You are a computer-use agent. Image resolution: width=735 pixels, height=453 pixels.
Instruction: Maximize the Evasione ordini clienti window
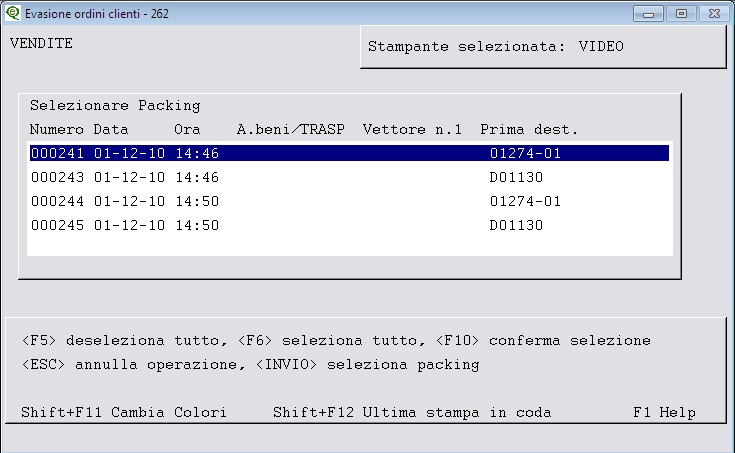pyautogui.click(x=681, y=13)
